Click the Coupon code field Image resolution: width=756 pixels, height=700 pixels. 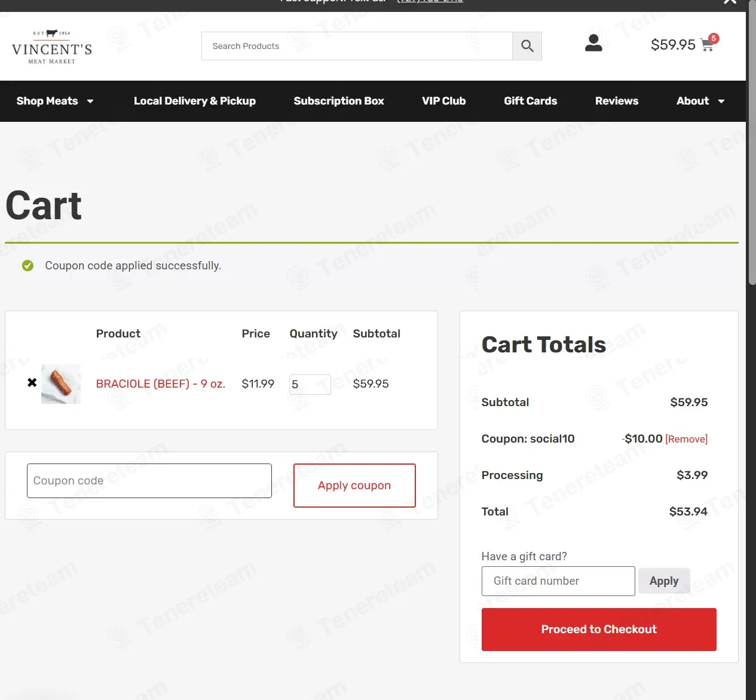pos(149,481)
